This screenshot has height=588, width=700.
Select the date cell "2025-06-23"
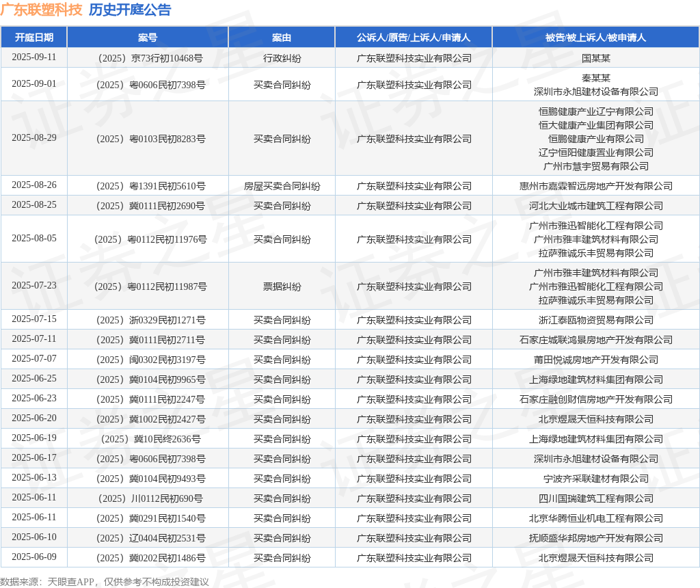pyautogui.click(x=34, y=398)
